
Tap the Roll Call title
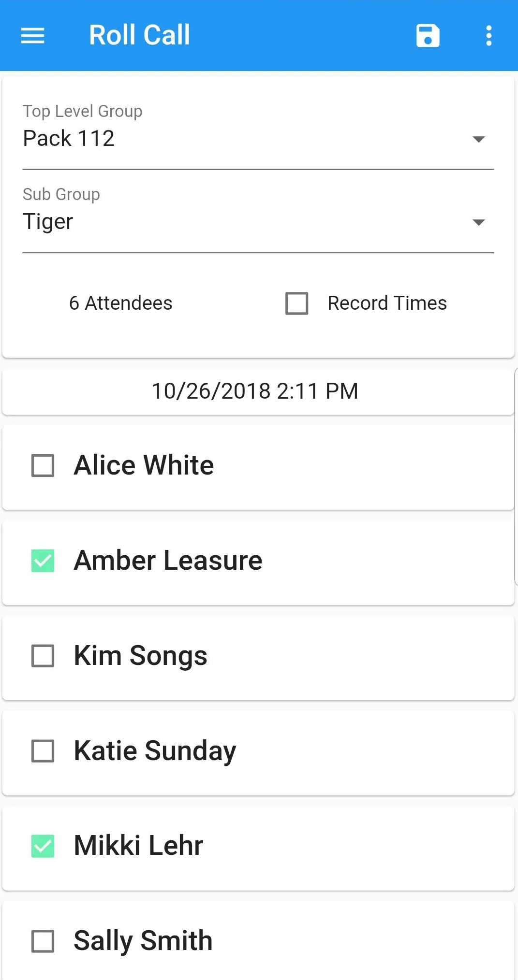[139, 35]
